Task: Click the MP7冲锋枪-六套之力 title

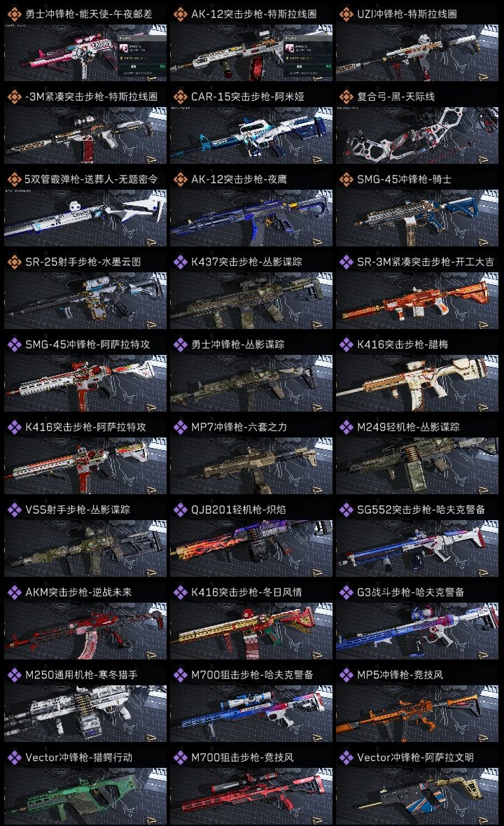Action: pos(239,427)
